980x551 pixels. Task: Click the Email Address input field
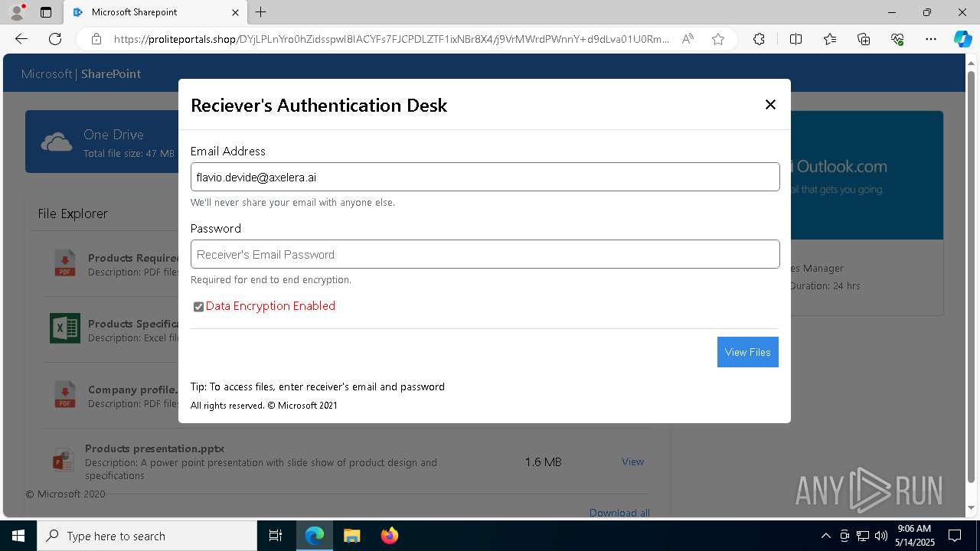click(x=485, y=177)
